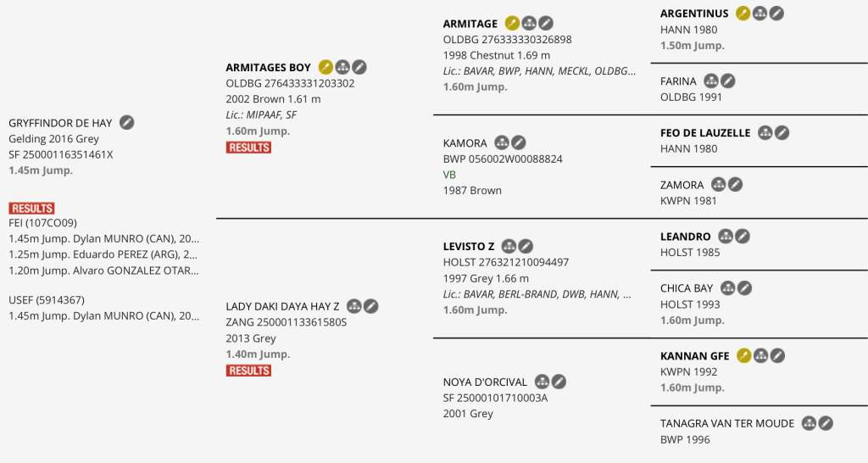868x463 pixels.
Task: Click the pencil icon for Lady Daki Daya Hay Z
Action: pyautogui.click(x=370, y=306)
